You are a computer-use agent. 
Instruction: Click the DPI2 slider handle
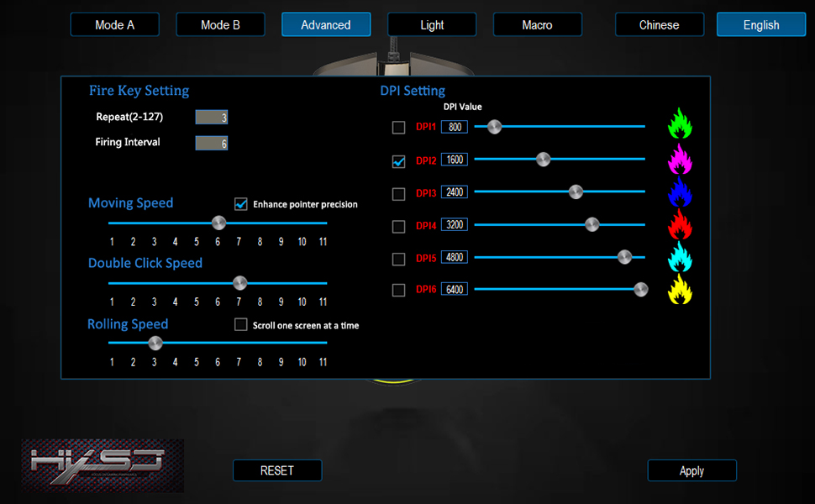click(543, 159)
